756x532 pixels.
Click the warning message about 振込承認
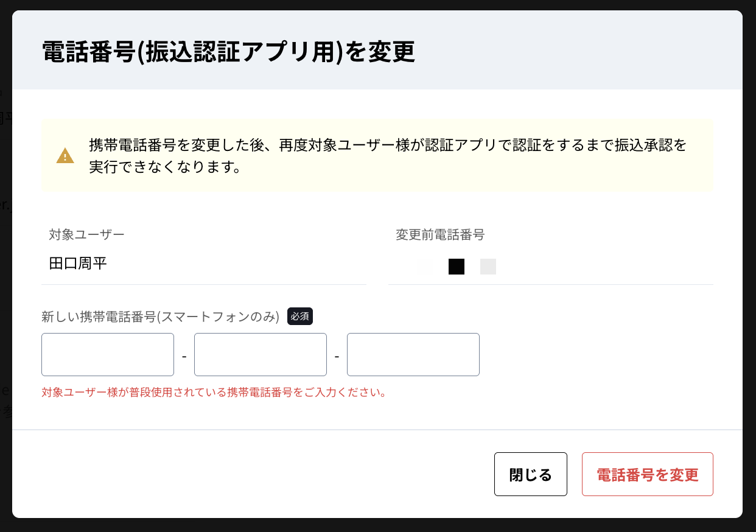[388, 156]
